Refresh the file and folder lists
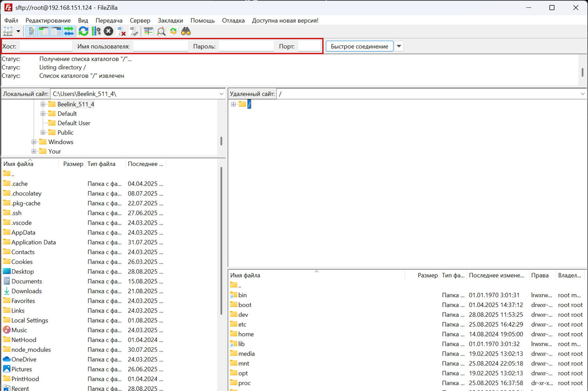588x391 pixels. (x=83, y=31)
